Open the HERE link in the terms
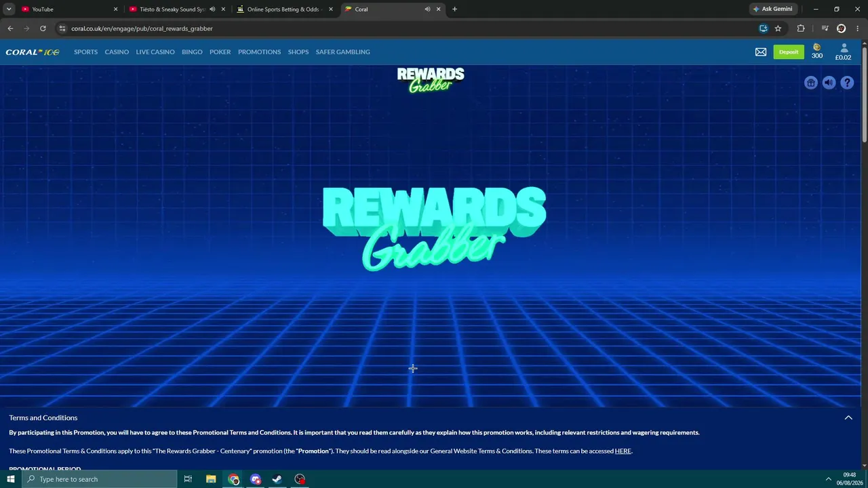Image resolution: width=868 pixels, height=488 pixels. (x=623, y=451)
